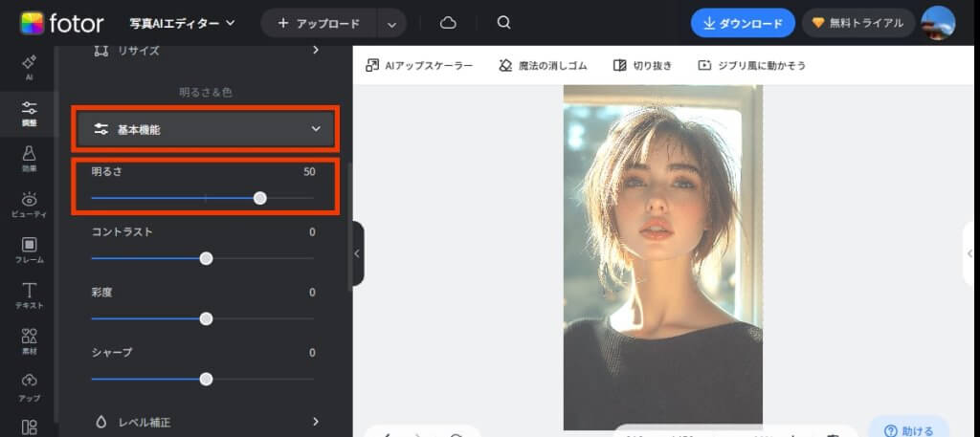Click the 彩度 saturation slider handle
980x437 pixels.
pyautogui.click(x=206, y=319)
